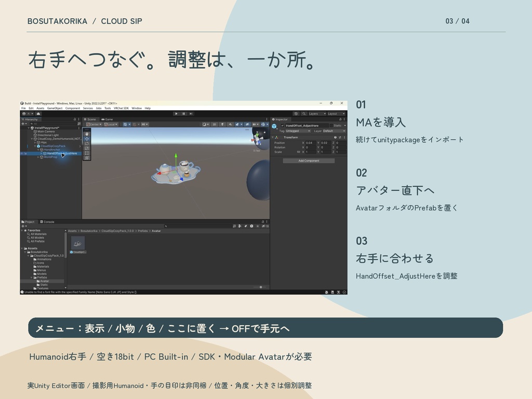
Task: Click the Step frame button
Action: (x=191, y=114)
